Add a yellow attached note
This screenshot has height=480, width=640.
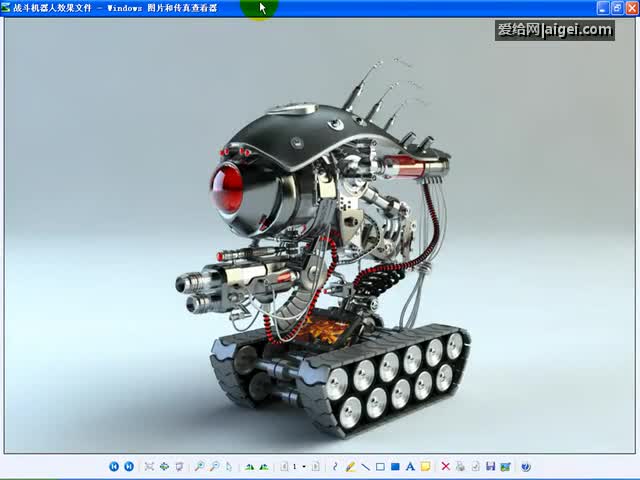click(x=425, y=467)
